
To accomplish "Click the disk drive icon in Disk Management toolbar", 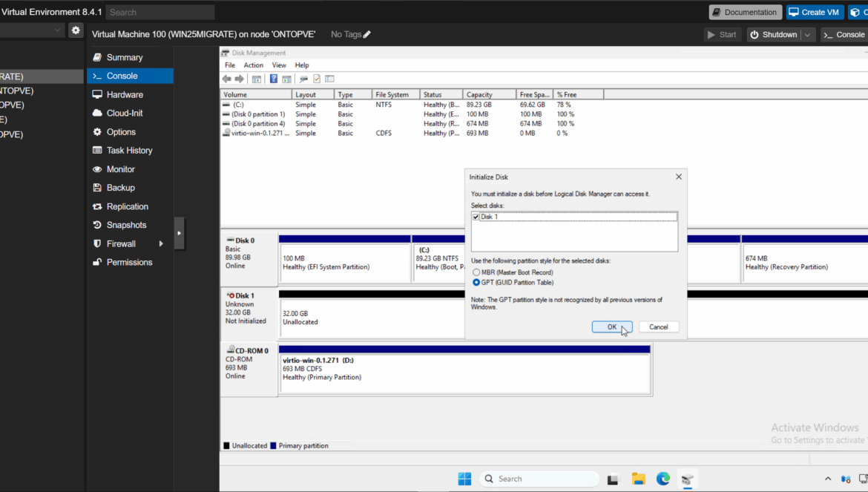I will [x=303, y=79].
